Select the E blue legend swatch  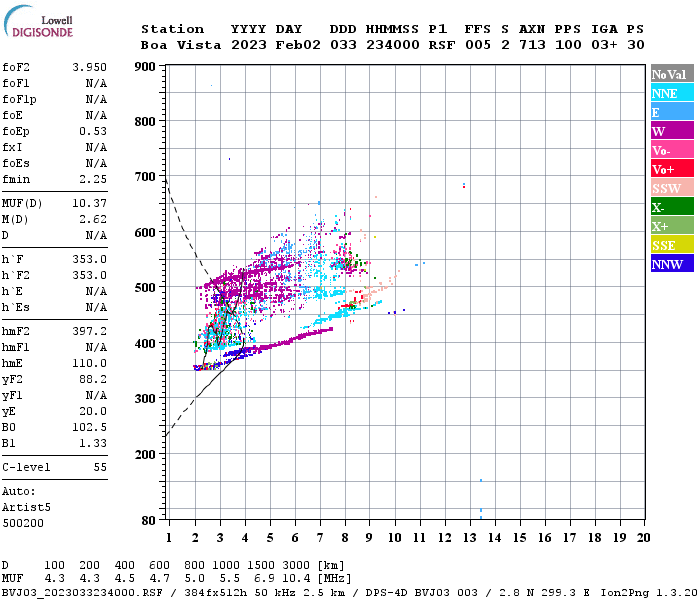pos(672,112)
